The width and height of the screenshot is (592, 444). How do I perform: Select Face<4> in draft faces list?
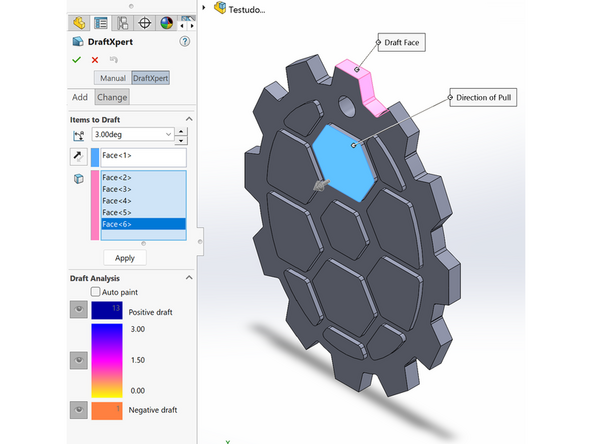coord(143,201)
